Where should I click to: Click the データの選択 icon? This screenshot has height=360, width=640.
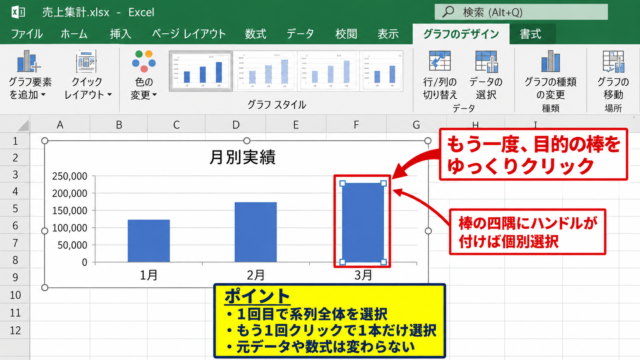point(486,61)
